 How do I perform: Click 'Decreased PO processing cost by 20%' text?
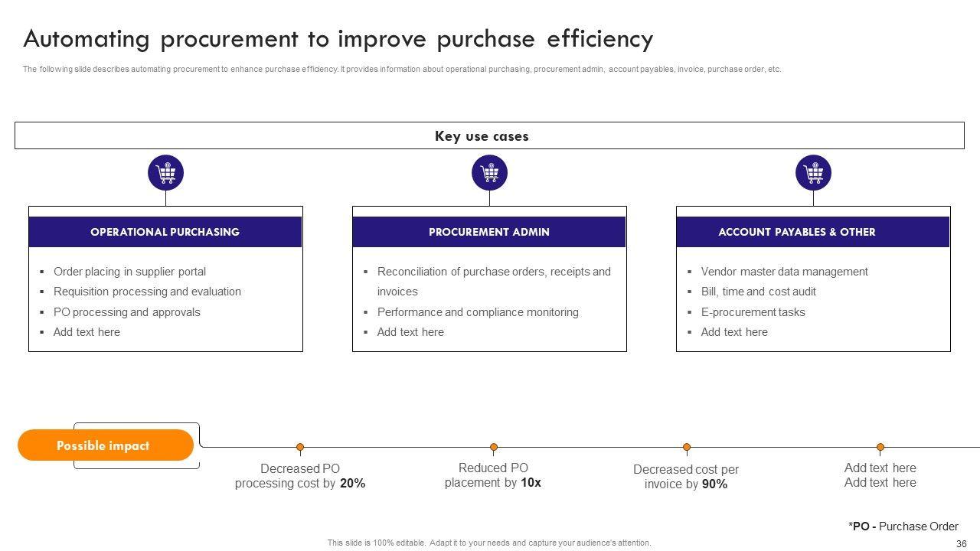(300, 476)
